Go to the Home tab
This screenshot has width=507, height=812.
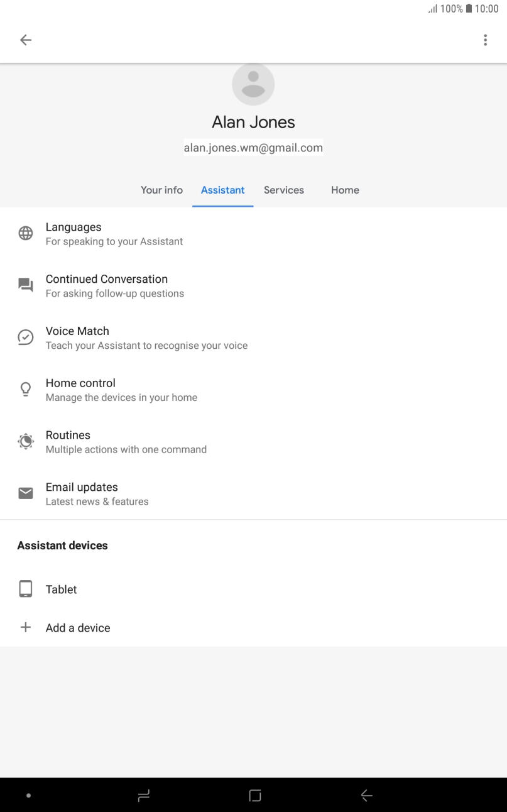click(345, 190)
